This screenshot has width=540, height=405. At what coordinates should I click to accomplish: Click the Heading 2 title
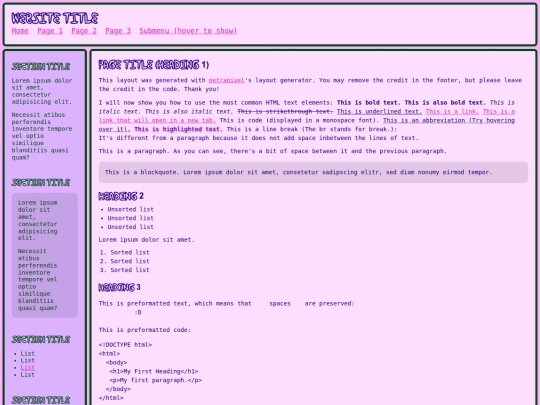pyautogui.click(x=121, y=196)
